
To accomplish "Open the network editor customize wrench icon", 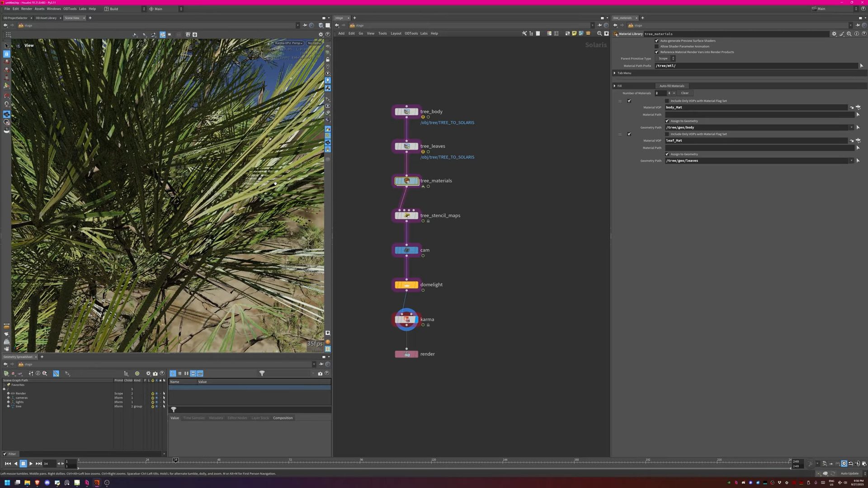I will click(524, 33).
